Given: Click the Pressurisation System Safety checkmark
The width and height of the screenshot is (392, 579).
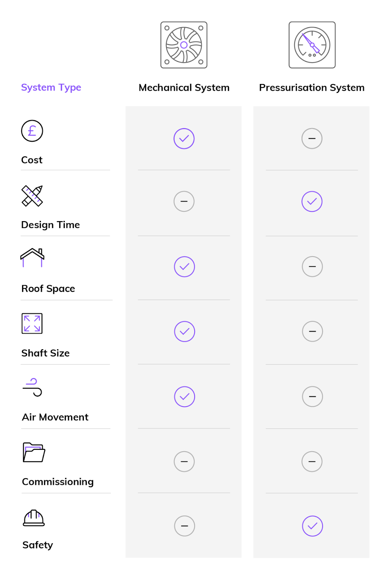Looking at the screenshot, I should [312, 526].
